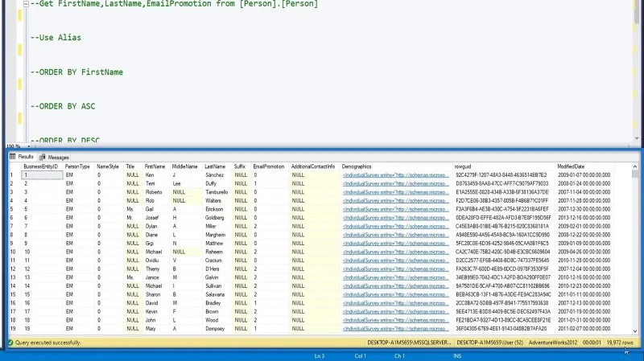Click the Title column header
This screenshot has width=644, height=361.
pyautogui.click(x=130, y=166)
